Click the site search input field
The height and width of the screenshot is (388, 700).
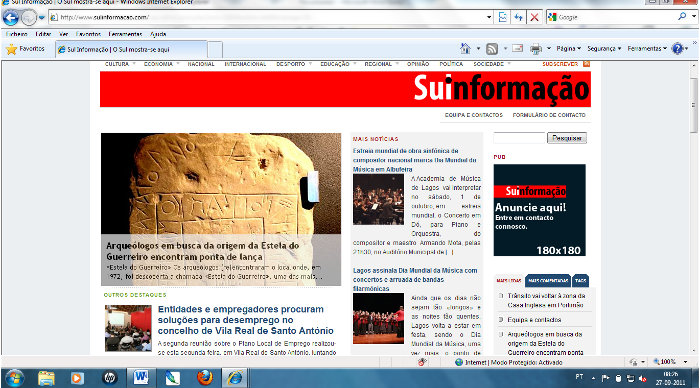519,138
